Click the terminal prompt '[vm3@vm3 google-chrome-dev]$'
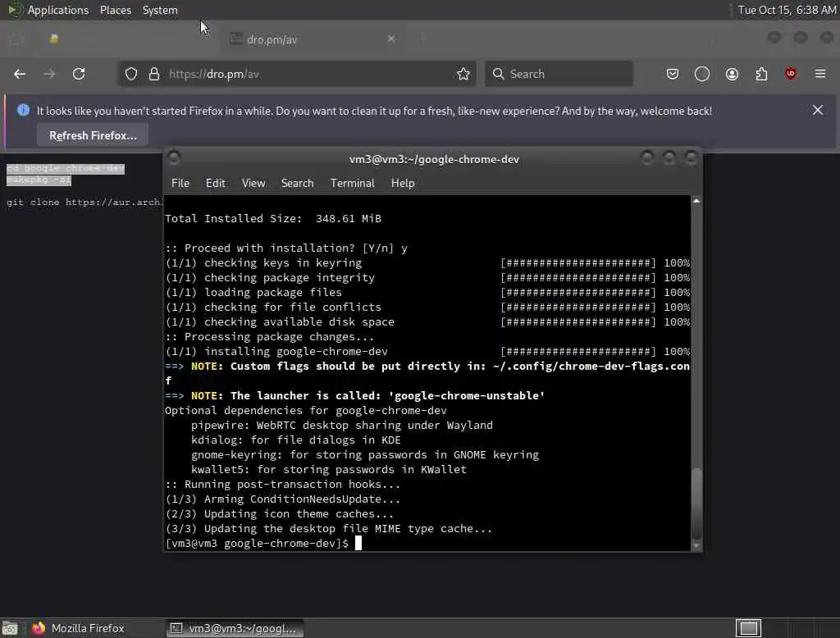The image size is (840, 638). 257,543
